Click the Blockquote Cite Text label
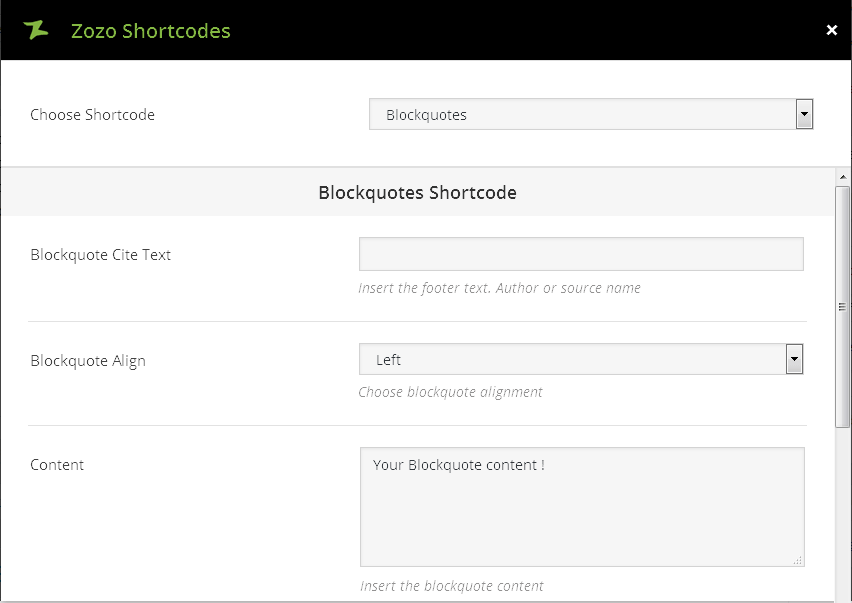 pyautogui.click(x=100, y=254)
